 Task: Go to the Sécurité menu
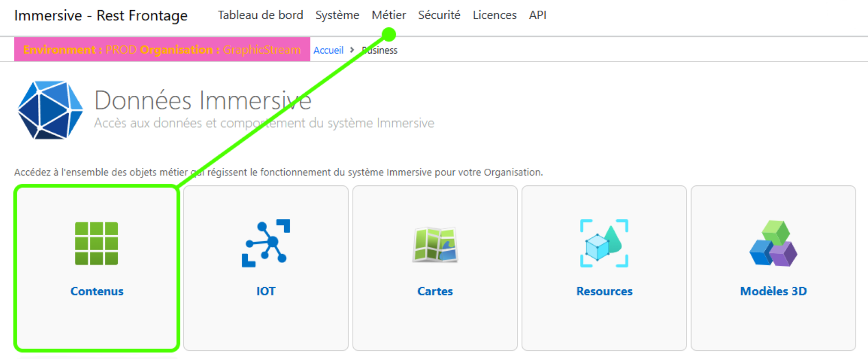[x=439, y=15]
